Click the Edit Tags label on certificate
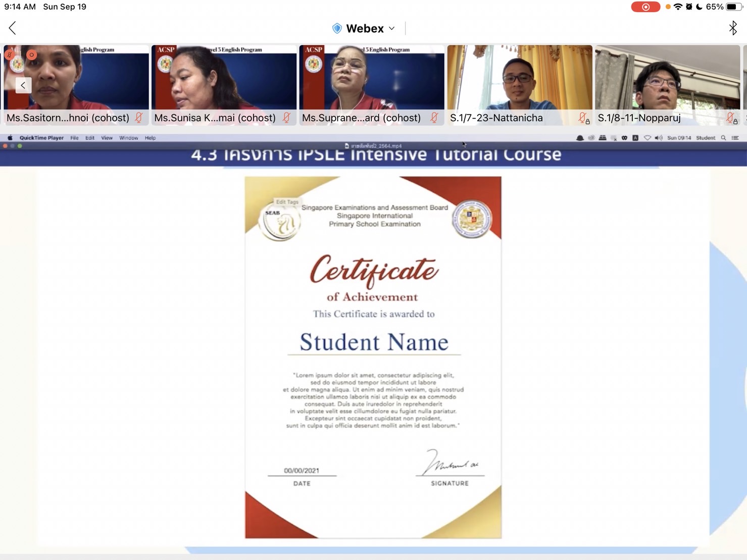 (x=287, y=202)
